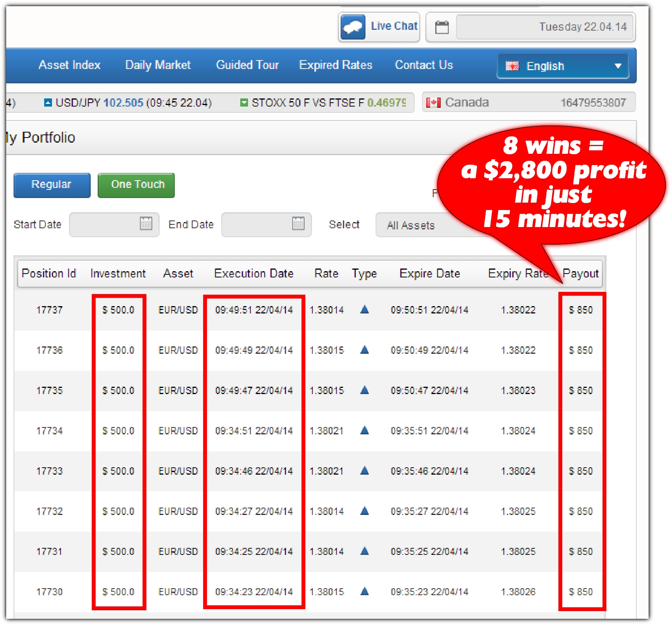Select position id 17736 cell
672x625 pixels.
[x=49, y=350]
